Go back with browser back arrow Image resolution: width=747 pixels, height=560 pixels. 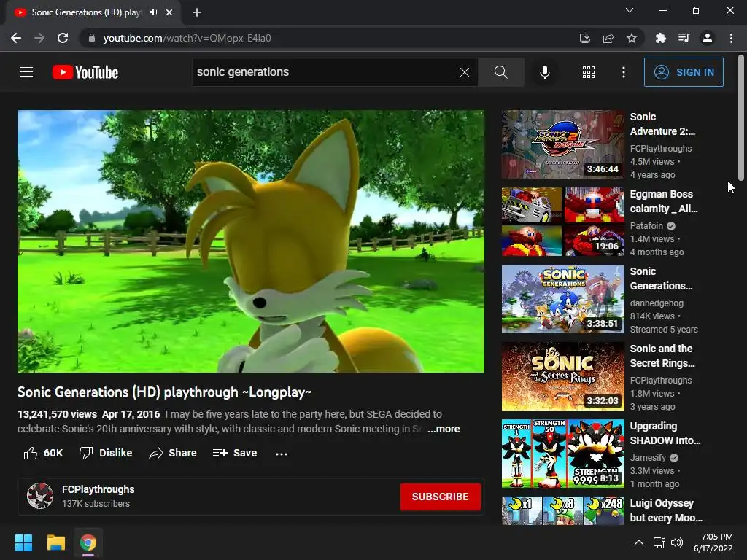pos(16,38)
